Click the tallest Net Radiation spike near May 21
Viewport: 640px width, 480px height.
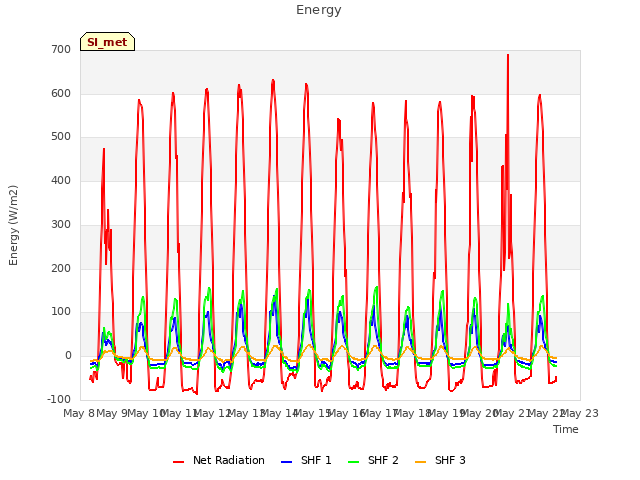coord(508,56)
